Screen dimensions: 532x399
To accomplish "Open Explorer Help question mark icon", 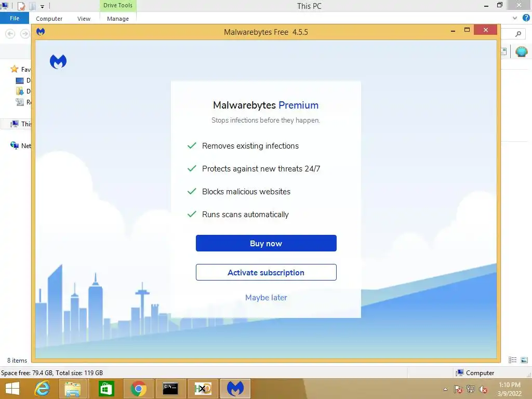I will (x=526, y=18).
